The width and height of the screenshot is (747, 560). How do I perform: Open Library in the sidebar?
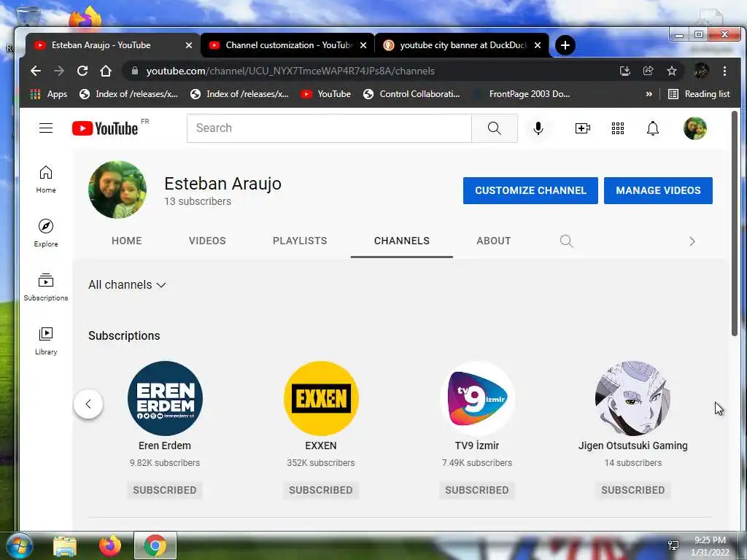[46, 341]
